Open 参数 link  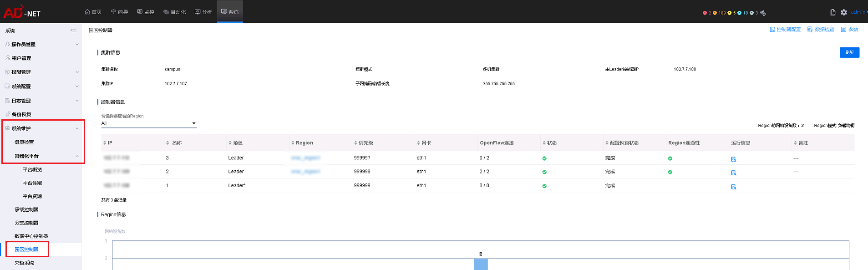click(x=849, y=30)
